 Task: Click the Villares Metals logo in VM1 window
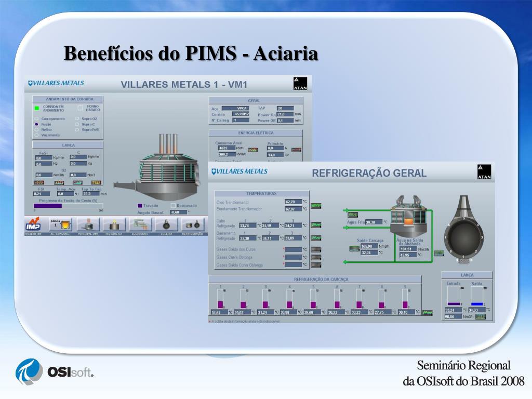pyautogui.click(x=56, y=83)
